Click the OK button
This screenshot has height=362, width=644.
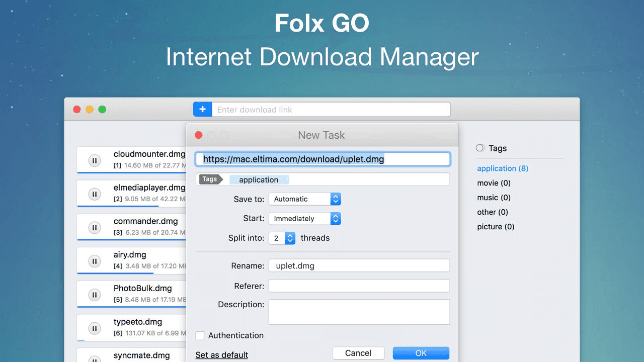[x=421, y=353]
